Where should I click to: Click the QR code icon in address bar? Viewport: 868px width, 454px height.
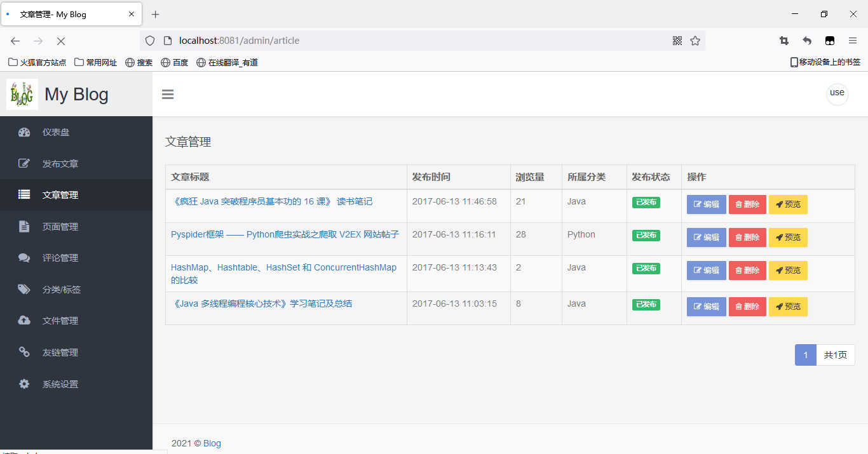point(677,41)
